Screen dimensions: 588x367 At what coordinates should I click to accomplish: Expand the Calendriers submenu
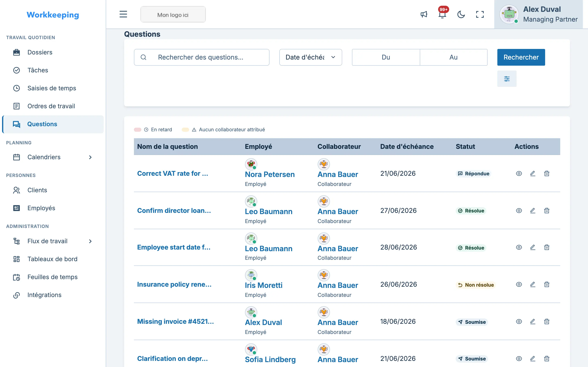click(90, 157)
